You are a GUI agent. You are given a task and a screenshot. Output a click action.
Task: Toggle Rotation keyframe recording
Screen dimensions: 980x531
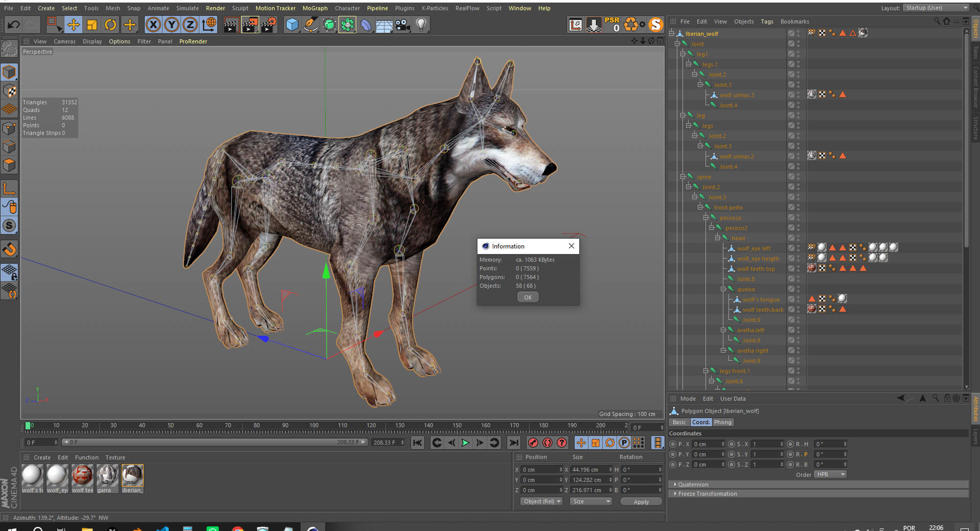point(610,443)
